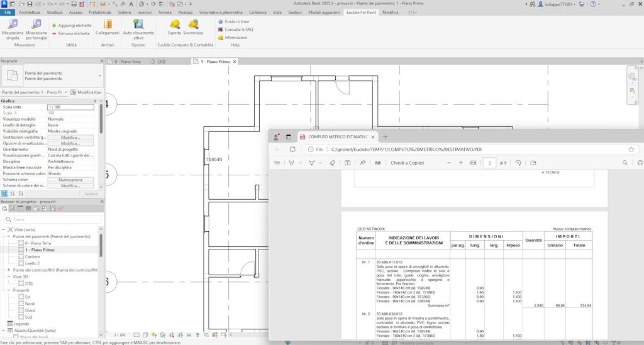Open the Architettura ribbon tab
Viewport: 644px width, 345px height.
pos(30,13)
